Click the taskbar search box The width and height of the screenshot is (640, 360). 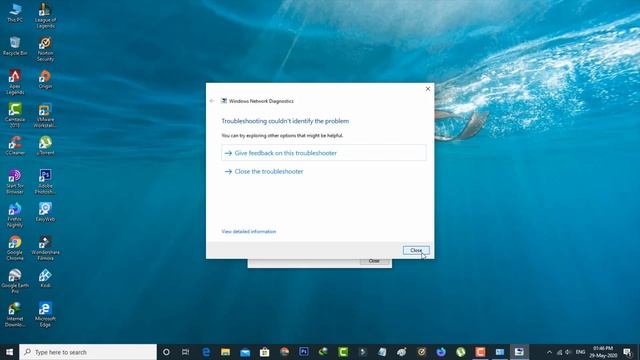(88, 352)
